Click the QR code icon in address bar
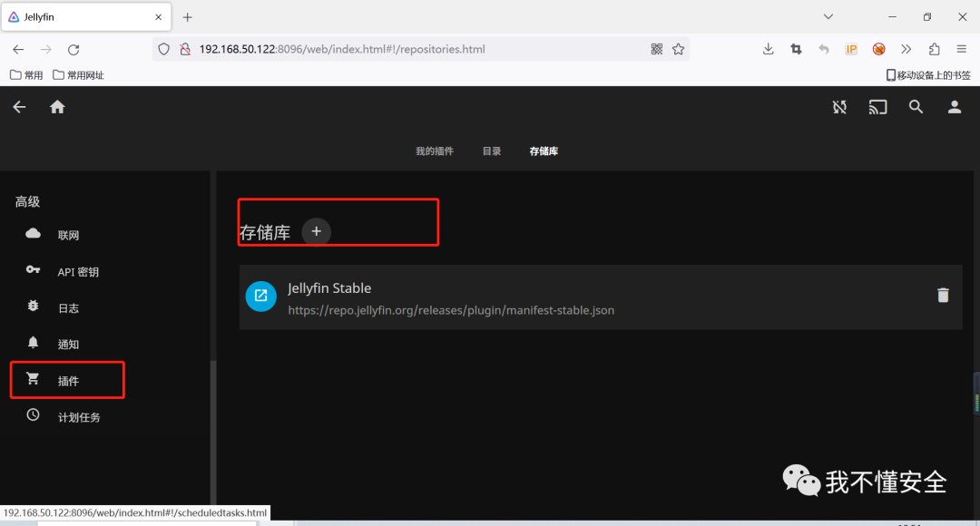This screenshot has height=526, width=980. (x=656, y=49)
